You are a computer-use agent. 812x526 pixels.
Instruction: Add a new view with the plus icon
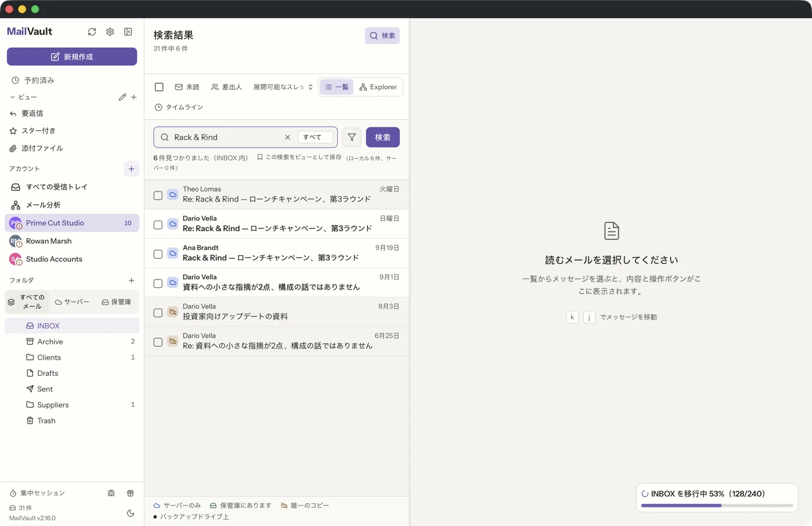coord(134,97)
